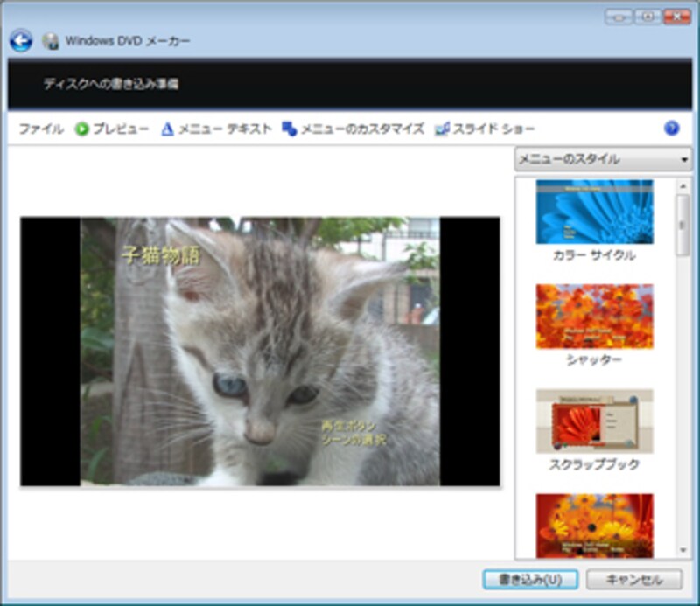
Task: Select the カラー サイクル menu style thumbnail
Action: click(594, 212)
